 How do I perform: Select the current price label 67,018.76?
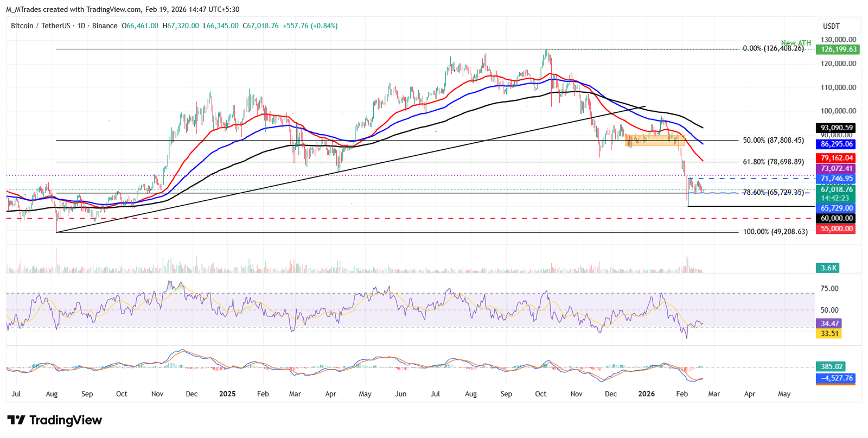pos(837,189)
